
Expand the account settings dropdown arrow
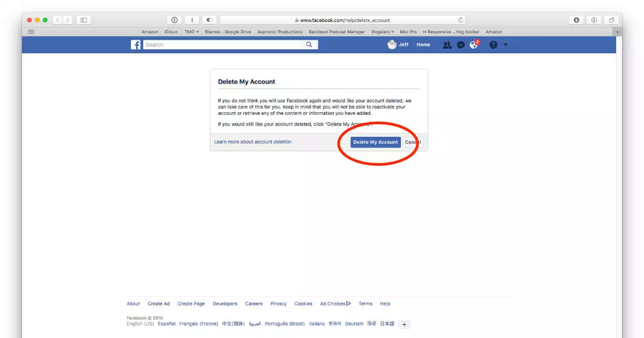(506, 45)
